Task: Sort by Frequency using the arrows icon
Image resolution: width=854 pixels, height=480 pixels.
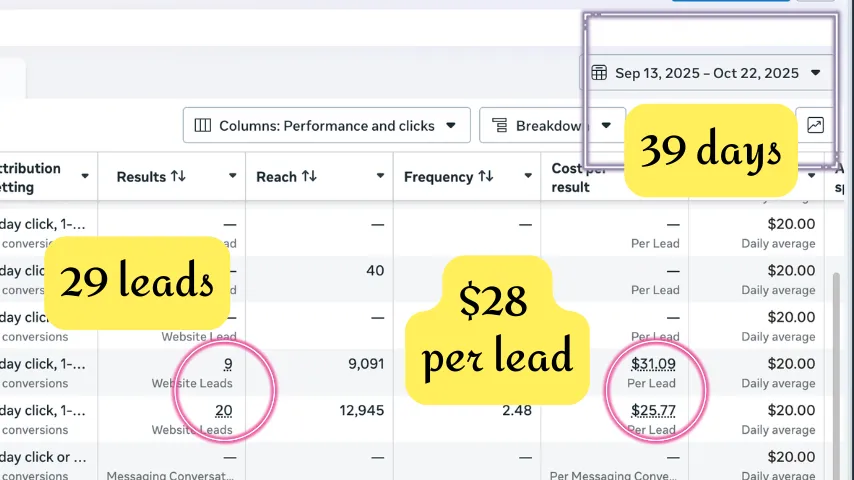Action: tap(485, 177)
